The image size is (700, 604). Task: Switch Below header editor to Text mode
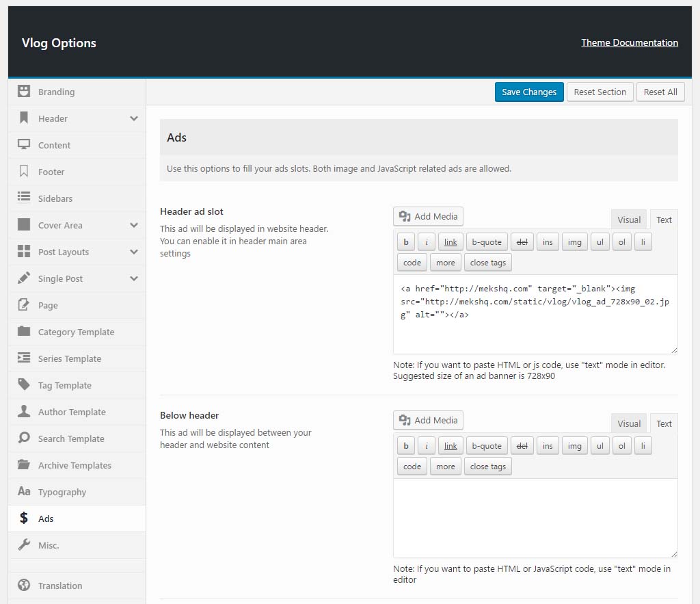(663, 423)
